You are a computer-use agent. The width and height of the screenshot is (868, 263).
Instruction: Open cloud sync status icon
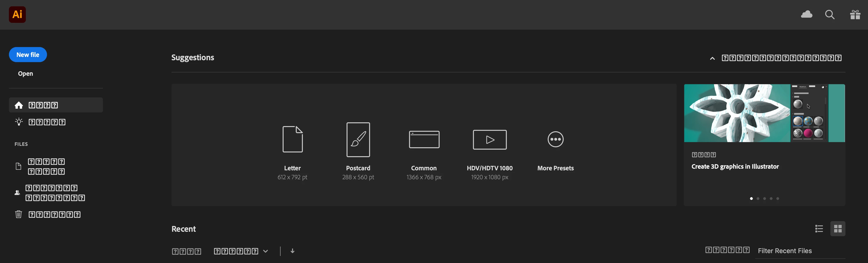(x=806, y=15)
